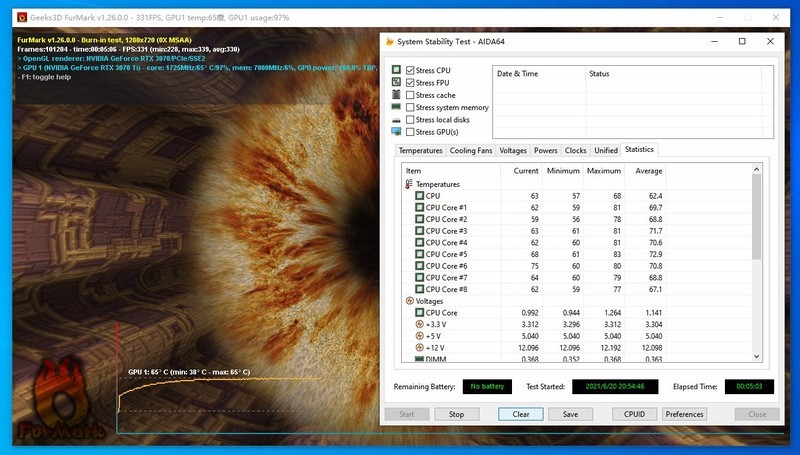
Task: Enable the Stress local disks checkbox
Action: [x=410, y=120]
